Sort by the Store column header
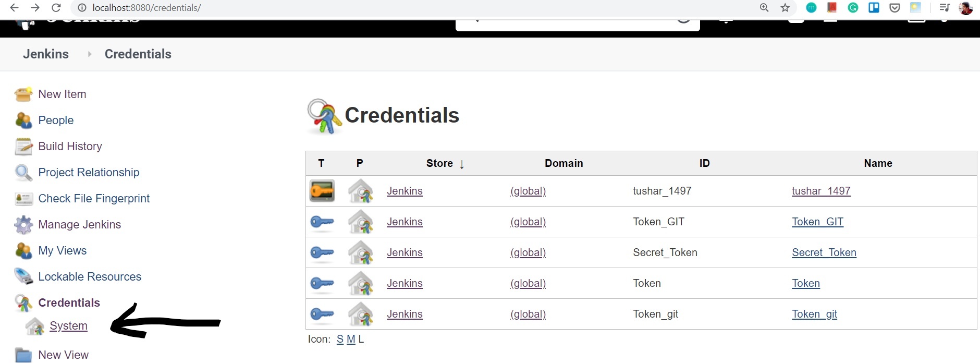Screen dimensions: 980x363 (x=439, y=163)
